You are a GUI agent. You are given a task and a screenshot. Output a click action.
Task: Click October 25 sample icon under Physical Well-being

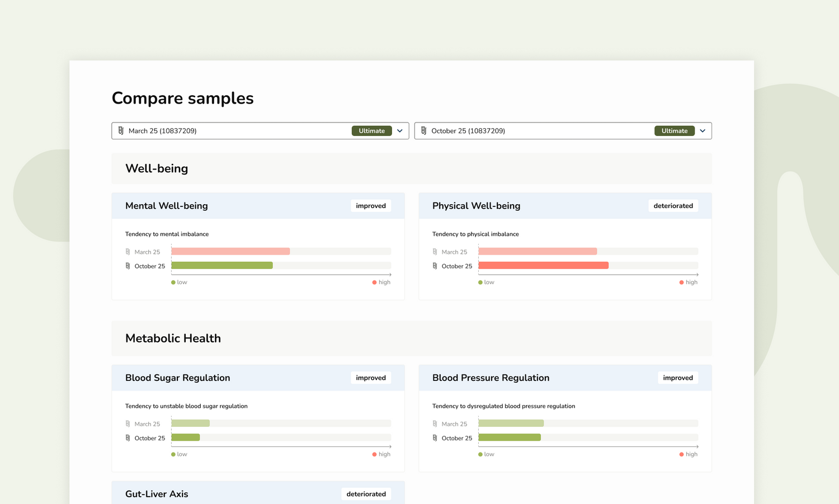435,266
